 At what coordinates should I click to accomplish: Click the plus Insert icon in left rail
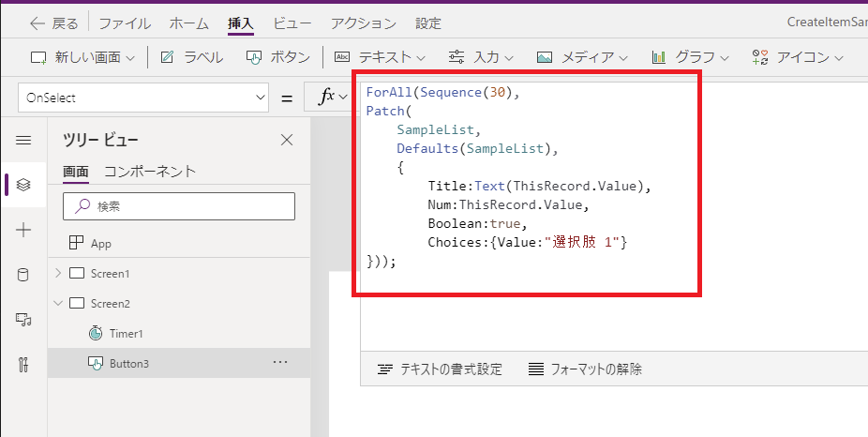click(23, 231)
